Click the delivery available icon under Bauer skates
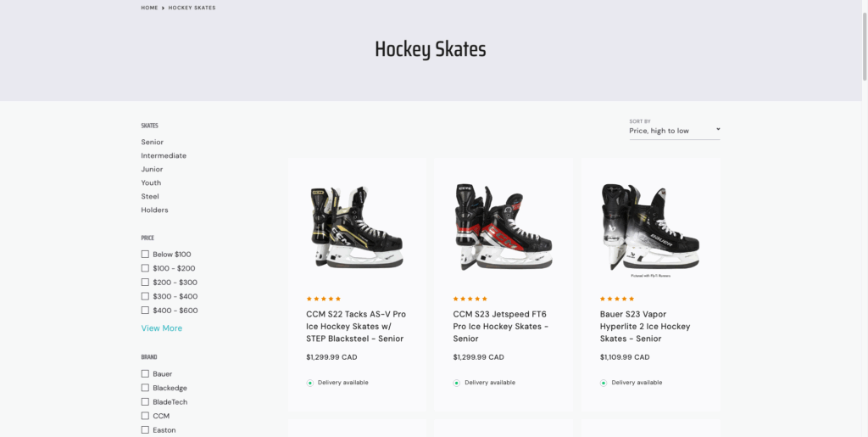 [x=604, y=383]
